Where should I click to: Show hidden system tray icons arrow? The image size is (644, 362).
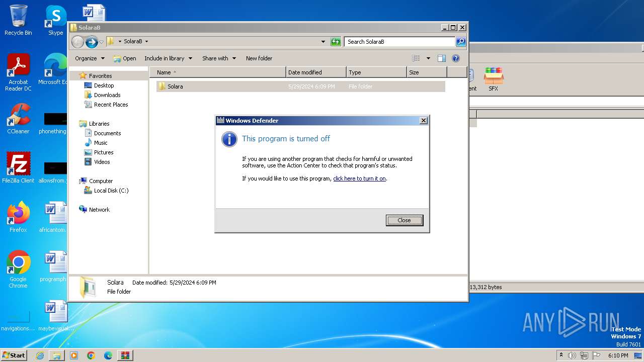tap(561, 355)
